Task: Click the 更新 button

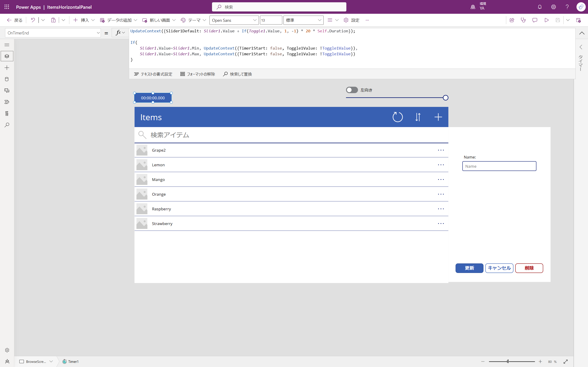Action: (x=469, y=268)
